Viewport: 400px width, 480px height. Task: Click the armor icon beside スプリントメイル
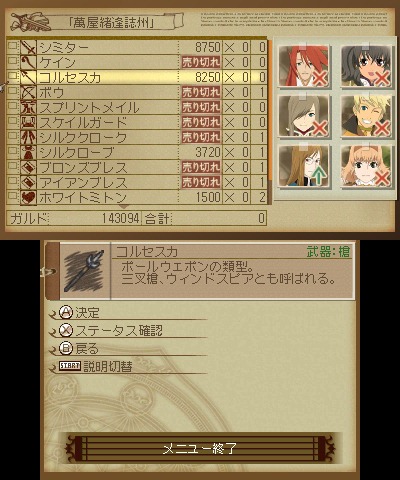click(28, 107)
